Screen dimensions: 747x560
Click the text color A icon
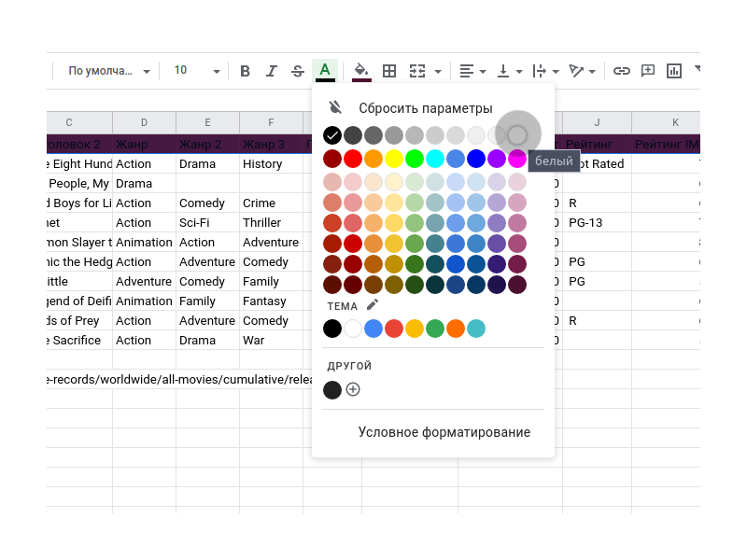(x=325, y=71)
